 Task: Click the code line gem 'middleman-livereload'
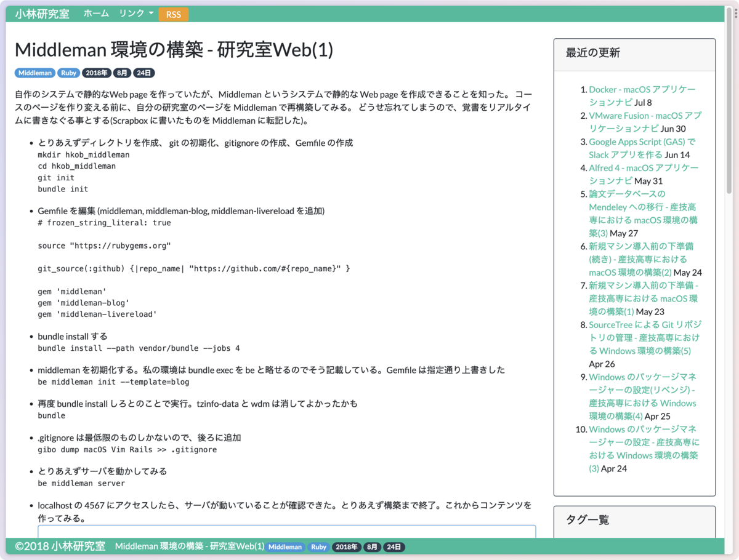click(x=97, y=314)
